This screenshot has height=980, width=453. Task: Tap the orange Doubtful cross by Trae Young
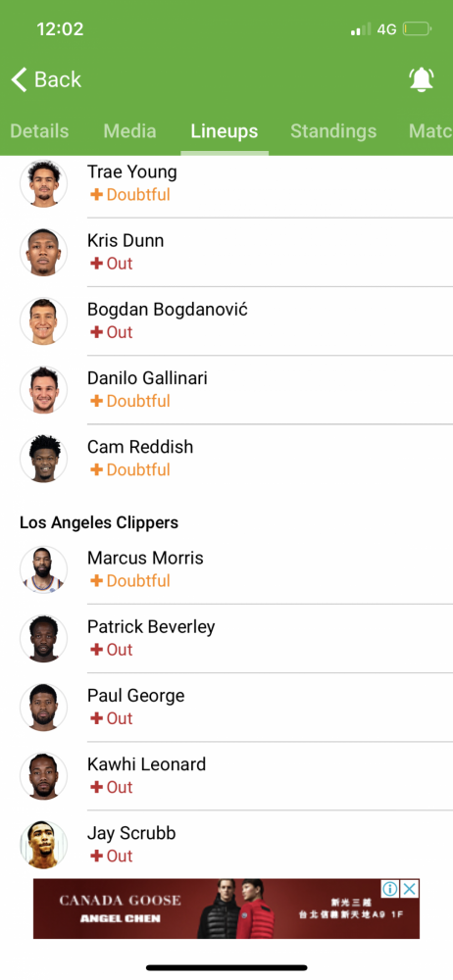coord(96,195)
